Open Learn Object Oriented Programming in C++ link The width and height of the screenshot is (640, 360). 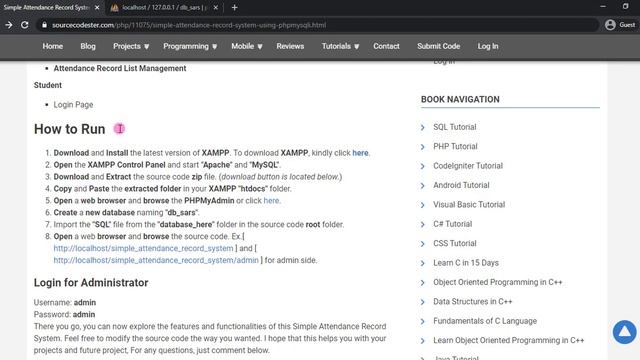click(509, 340)
